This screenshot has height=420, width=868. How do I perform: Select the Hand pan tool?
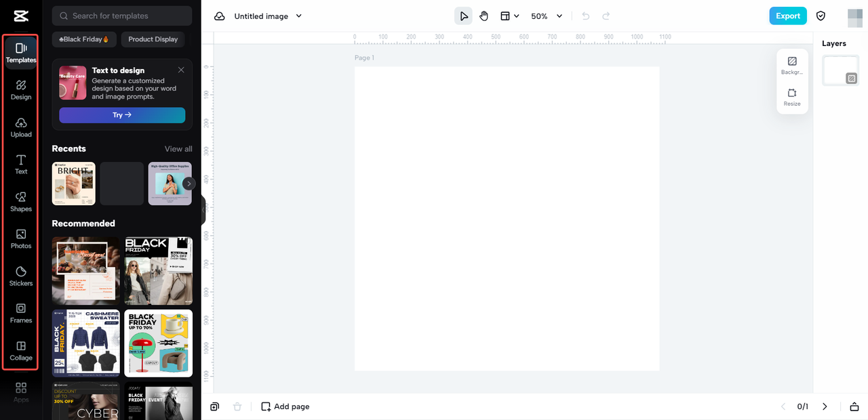(484, 16)
